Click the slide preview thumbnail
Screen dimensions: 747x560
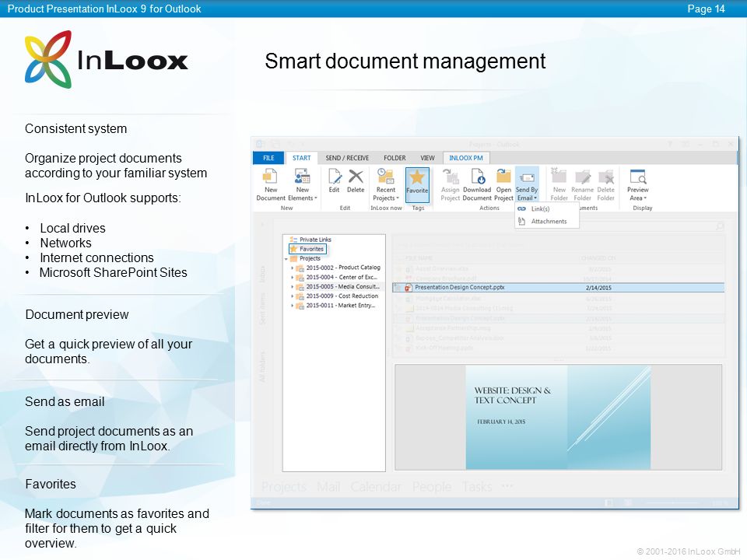click(558, 417)
